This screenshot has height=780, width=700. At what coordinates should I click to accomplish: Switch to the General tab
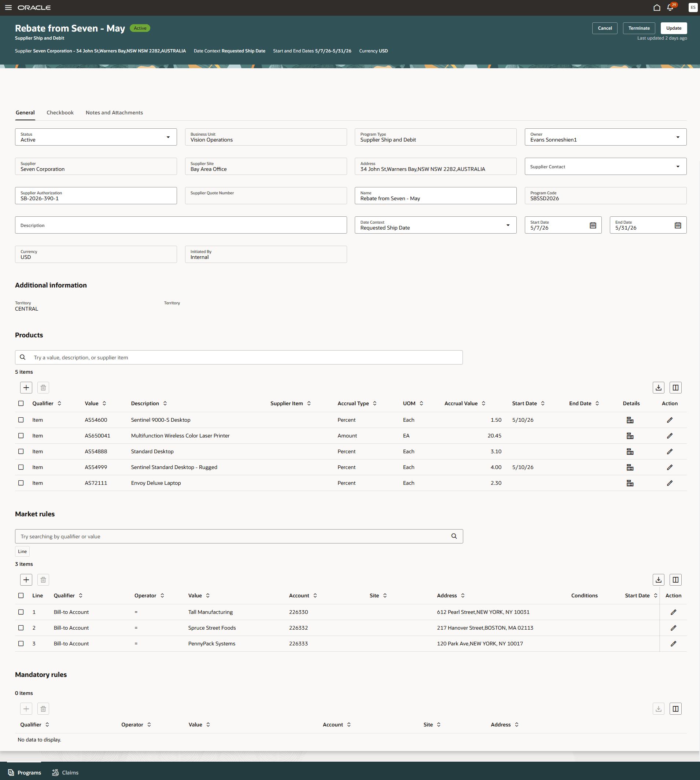point(25,113)
